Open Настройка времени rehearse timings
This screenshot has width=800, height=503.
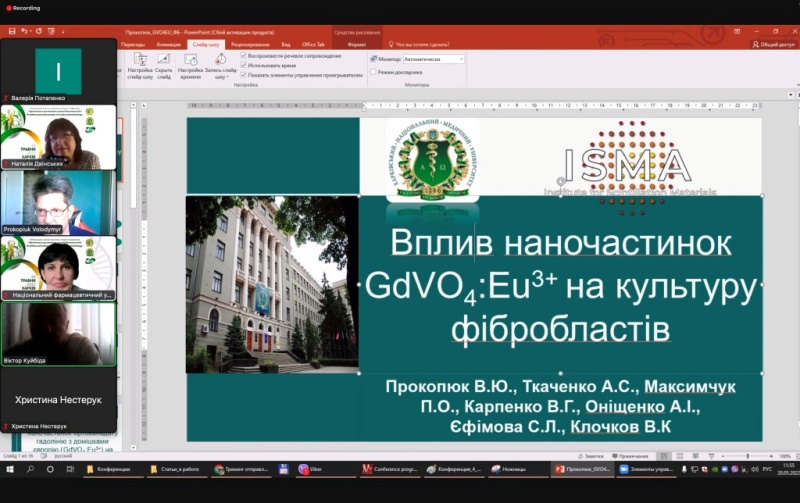tap(190, 66)
